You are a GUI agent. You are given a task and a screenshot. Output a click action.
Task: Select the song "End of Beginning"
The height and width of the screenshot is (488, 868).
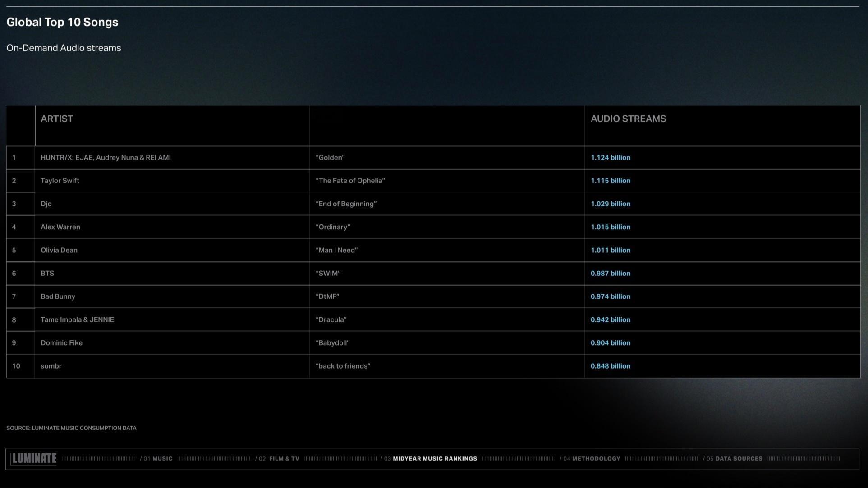pyautogui.click(x=346, y=204)
